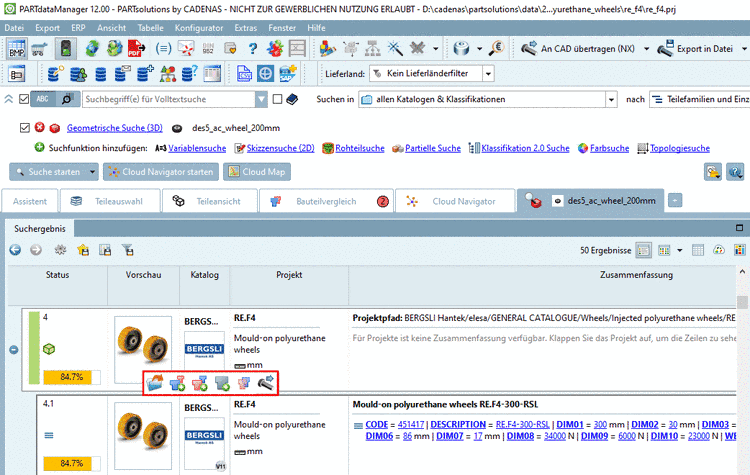This screenshot has width=750, height=475.
Task: Open the Variablensuche link
Action: click(197, 148)
